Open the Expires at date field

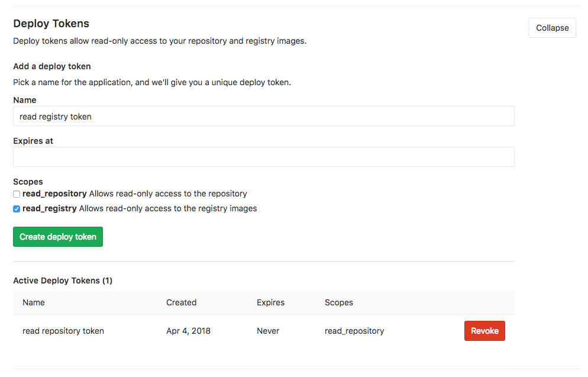click(x=263, y=156)
